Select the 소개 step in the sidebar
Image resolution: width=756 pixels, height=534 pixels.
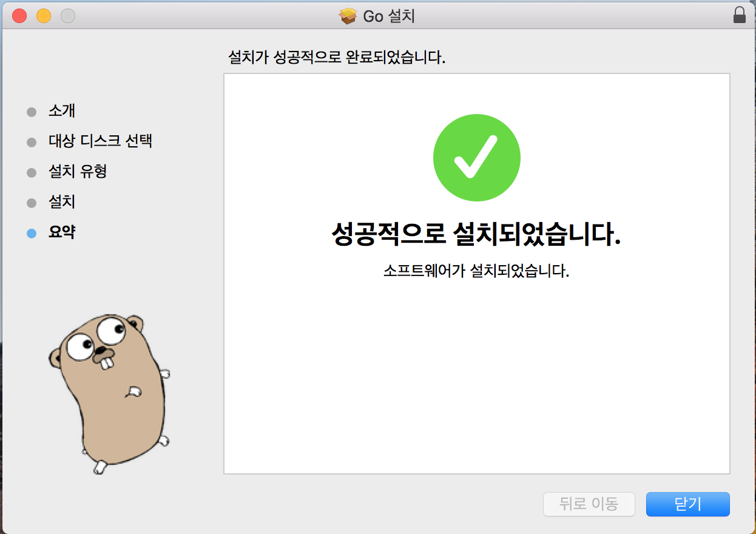pyautogui.click(x=62, y=111)
